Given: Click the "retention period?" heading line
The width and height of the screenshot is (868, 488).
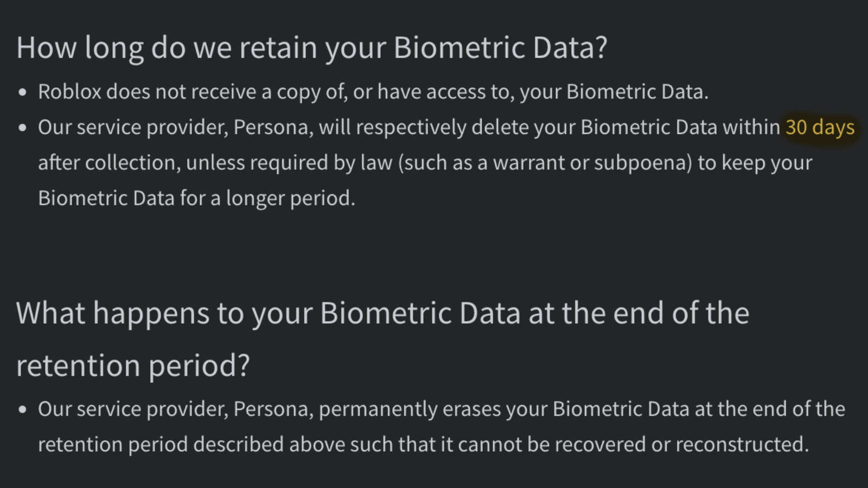Looking at the screenshot, I should click(x=133, y=365).
